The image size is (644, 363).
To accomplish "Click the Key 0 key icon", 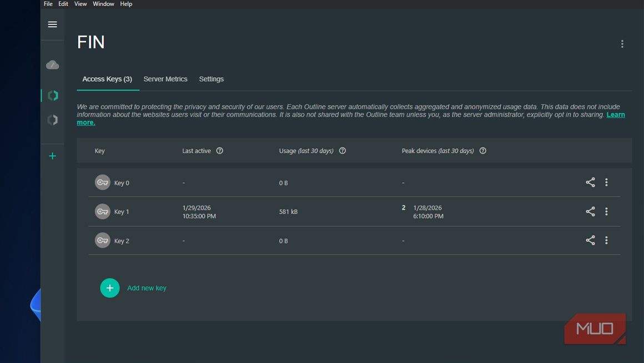I will pos(102,182).
